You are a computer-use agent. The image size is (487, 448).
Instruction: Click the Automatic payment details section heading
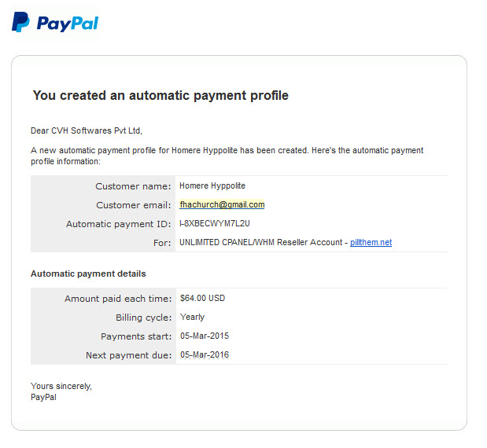88,274
